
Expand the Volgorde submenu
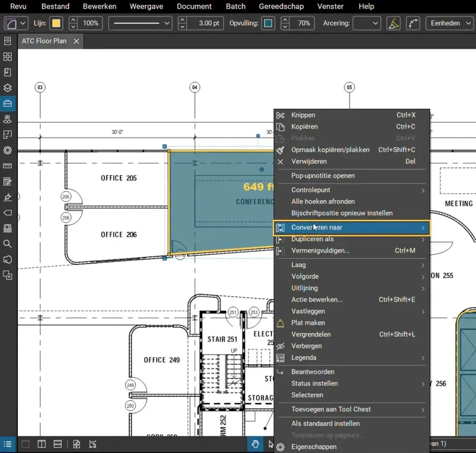pyautogui.click(x=352, y=276)
